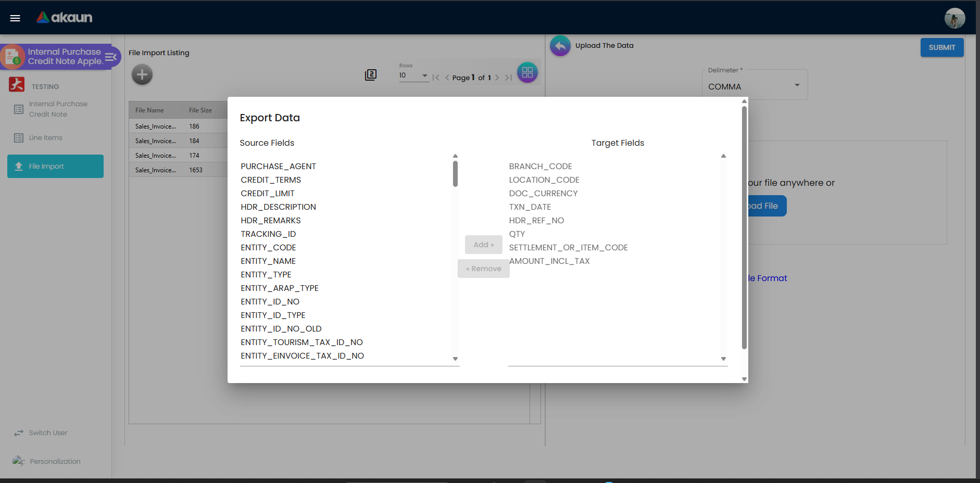The width and height of the screenshot is (980, 483).
Task: Select AMOUNT_INCL_TAX target field
Action: tap(614, 261)
